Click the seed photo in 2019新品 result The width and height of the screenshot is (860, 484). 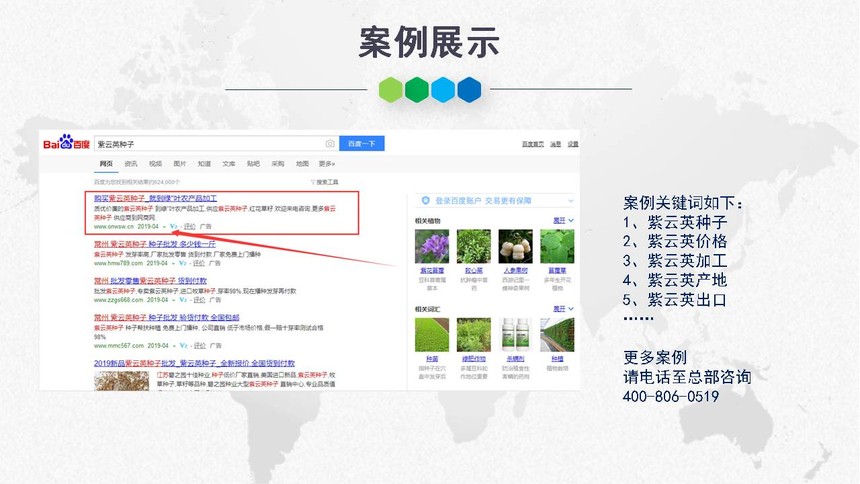[121, 381]
